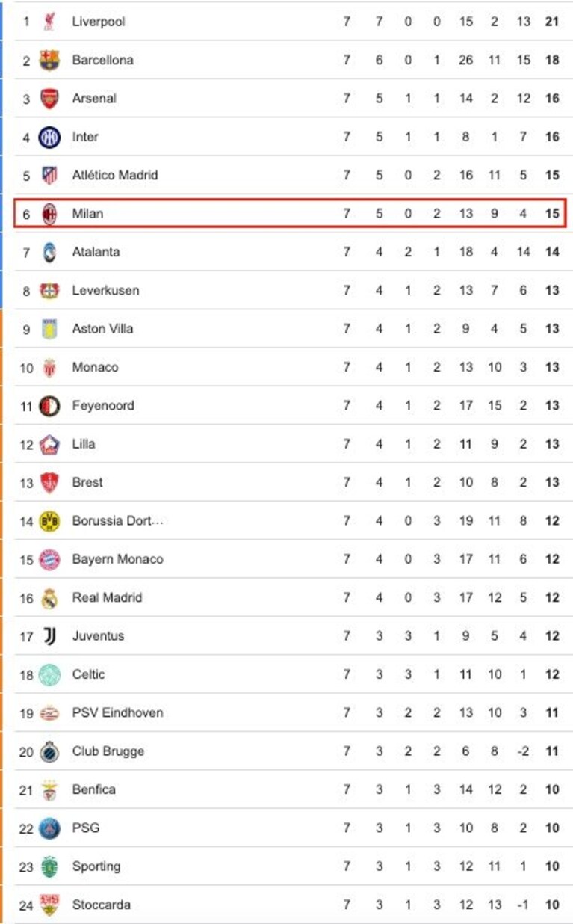Select the PSG club crest

(x=49, y=828)
